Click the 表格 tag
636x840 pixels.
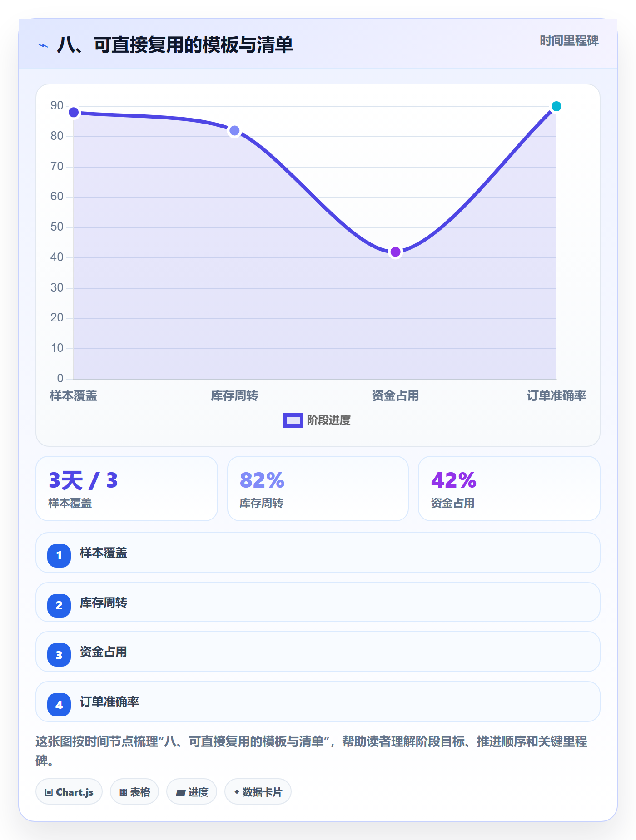click(x=134, y=792)
